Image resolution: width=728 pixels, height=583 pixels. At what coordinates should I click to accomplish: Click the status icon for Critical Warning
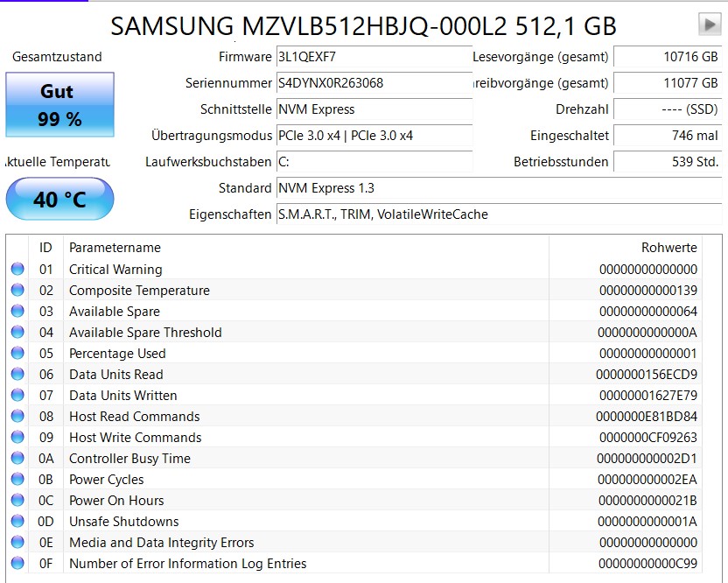[x=17, y=269]
